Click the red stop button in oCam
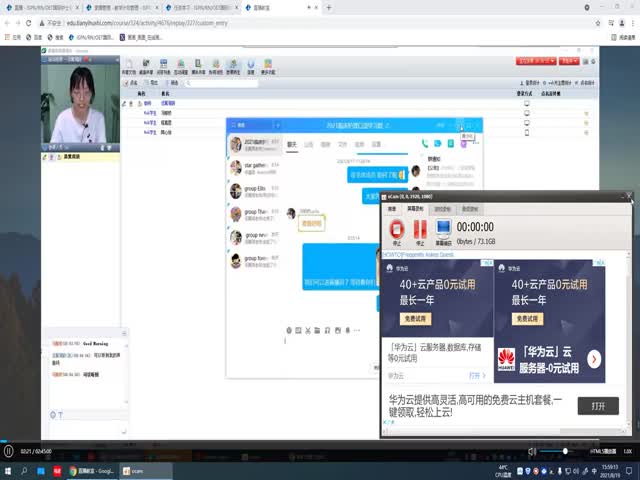 pos(394,231)
